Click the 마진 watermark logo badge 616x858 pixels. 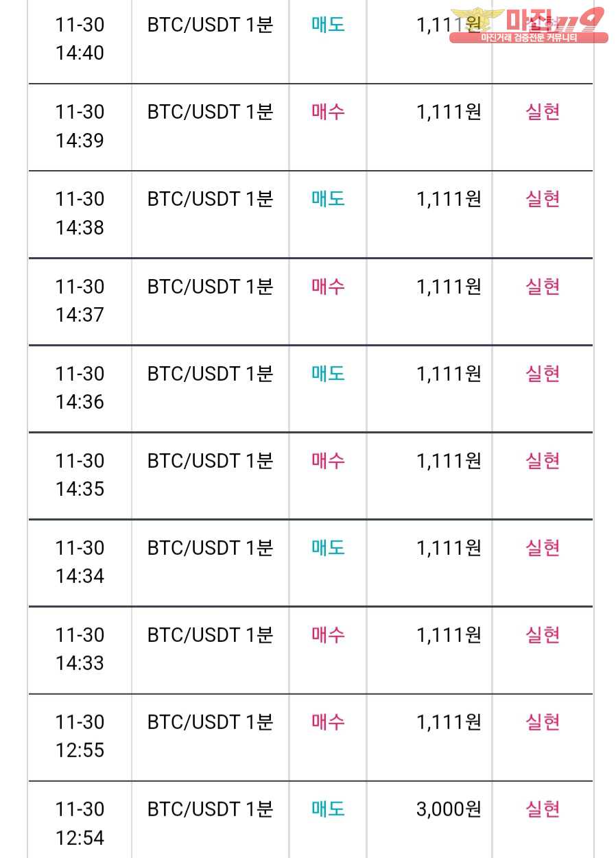pyautogui.click(x=528, y=25)
